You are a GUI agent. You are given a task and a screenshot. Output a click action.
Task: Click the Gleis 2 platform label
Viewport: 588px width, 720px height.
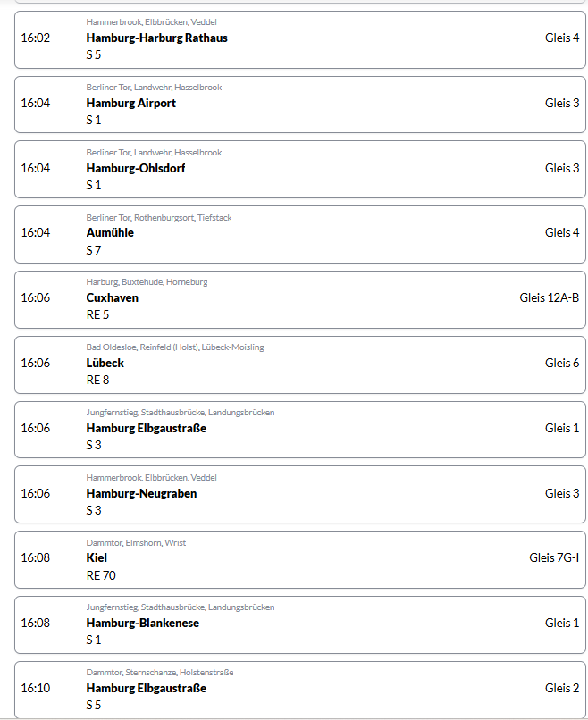click(x=562, y=688)
